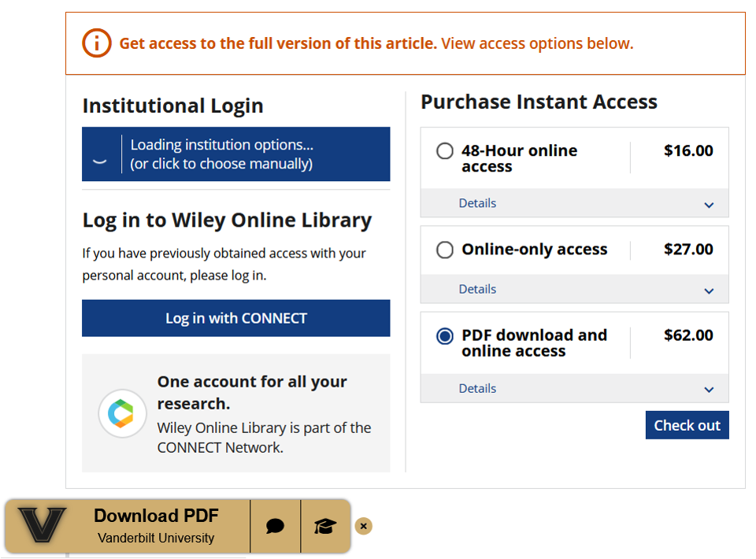Click the orange info icon in the banner

pos(97,43)
